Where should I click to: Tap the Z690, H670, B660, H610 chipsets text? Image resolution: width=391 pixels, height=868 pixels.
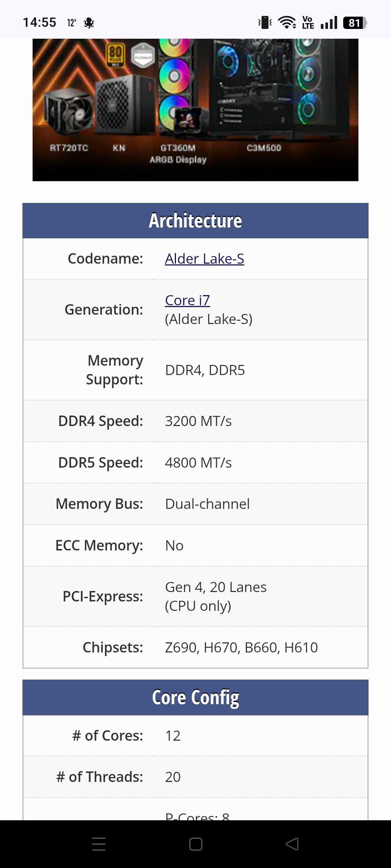pyautogui.click(x=241, y=647)
